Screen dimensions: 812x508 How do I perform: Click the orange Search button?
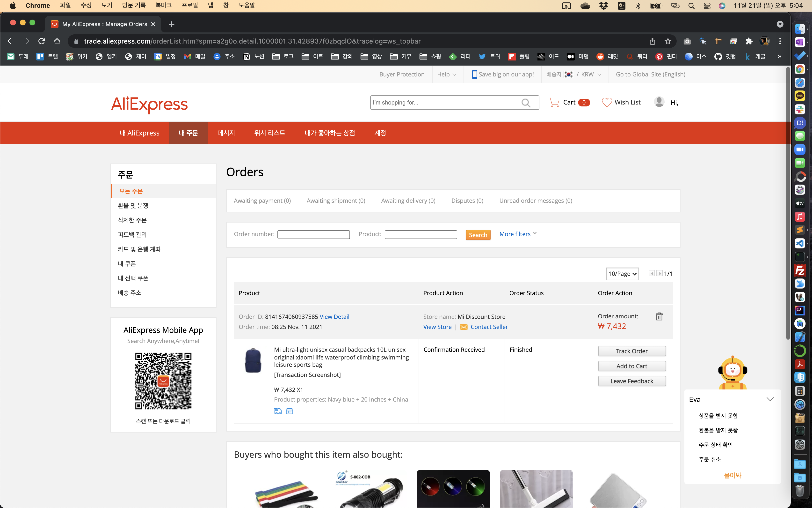click(478, 235)
